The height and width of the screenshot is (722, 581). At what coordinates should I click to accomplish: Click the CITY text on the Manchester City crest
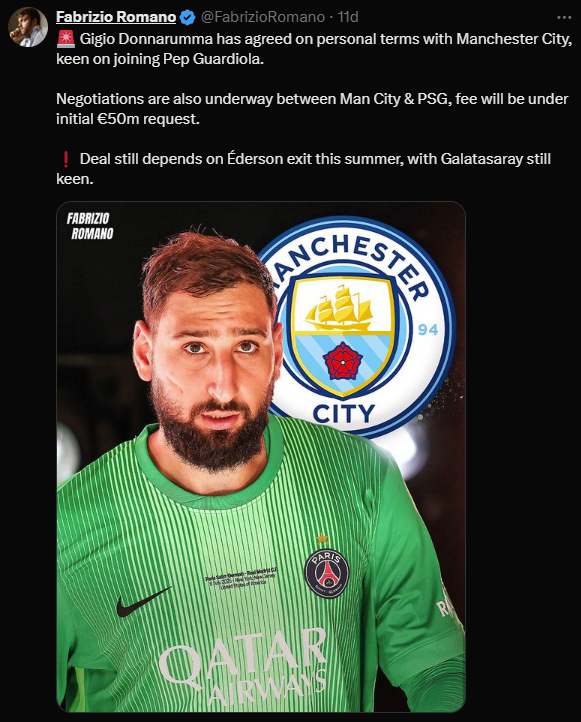[344, 413]
